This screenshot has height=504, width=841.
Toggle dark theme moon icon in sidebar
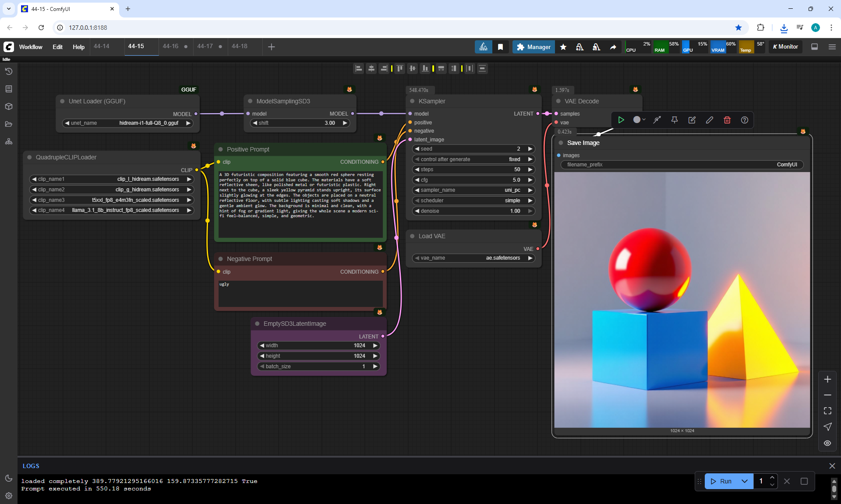click(9, 478)
